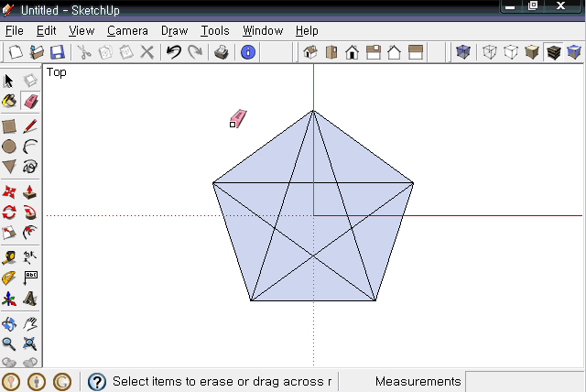Click the Save floppy disk icon

[57, 52]
